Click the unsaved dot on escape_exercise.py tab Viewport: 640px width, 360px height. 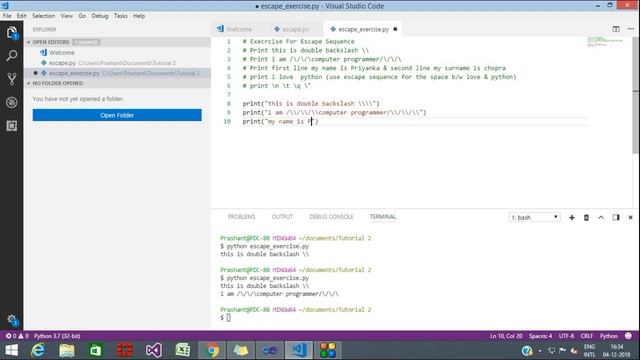(395, 29)
